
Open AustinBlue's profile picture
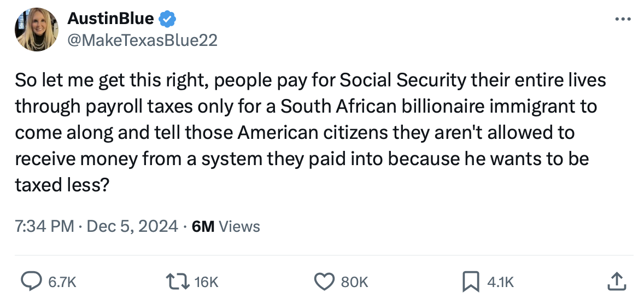pyautogui.click(x=37, y=30)
